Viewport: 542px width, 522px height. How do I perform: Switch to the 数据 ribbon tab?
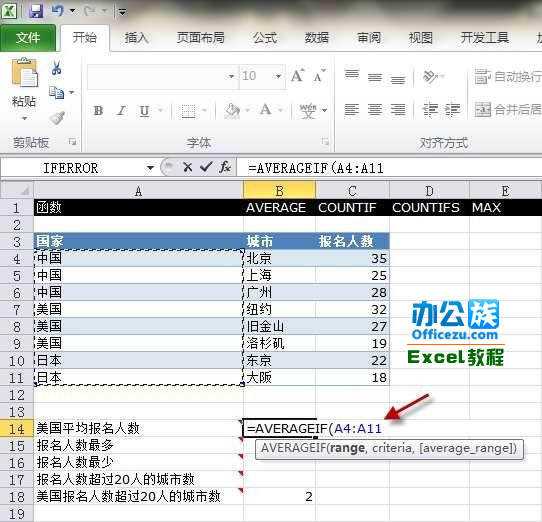pyautogui.click(x=316, y=38)
